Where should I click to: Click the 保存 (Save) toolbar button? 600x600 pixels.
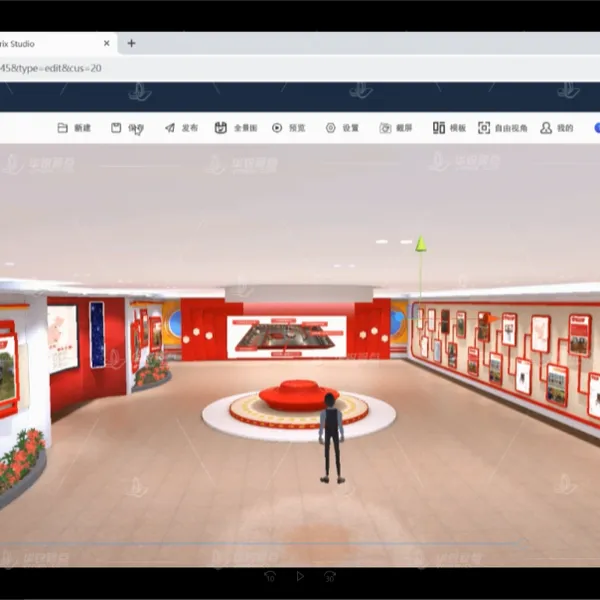[127, 128]
